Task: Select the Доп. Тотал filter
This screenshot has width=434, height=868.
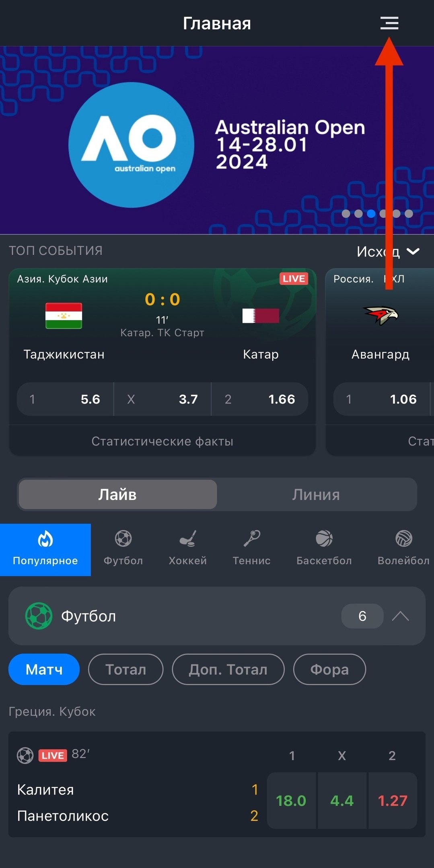Action: click(x=228, y=669)
